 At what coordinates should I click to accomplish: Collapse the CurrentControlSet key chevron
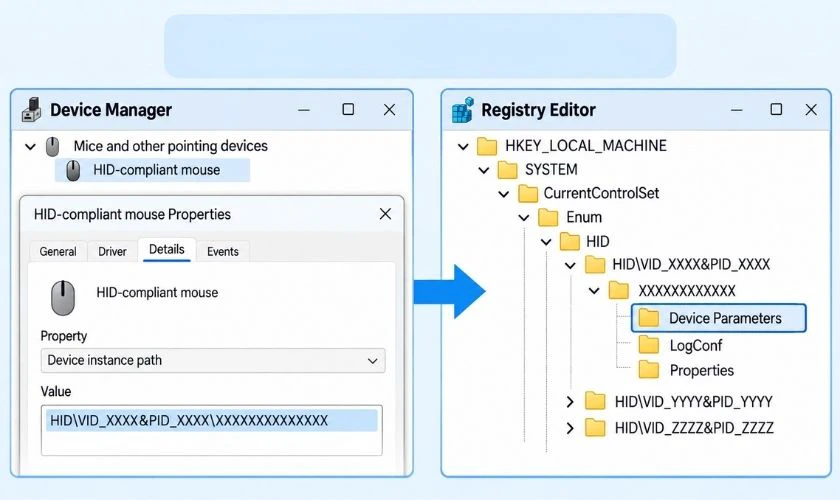(x=504, y=194)
